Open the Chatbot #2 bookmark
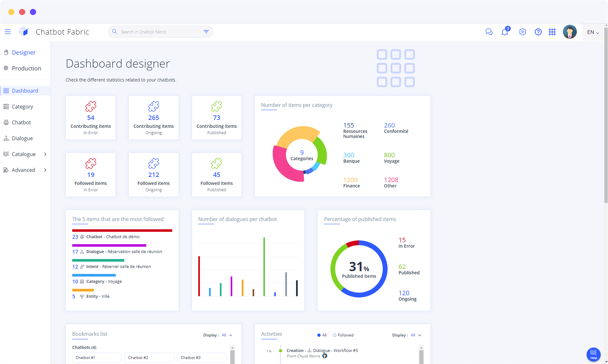Screen dimensions: 608x364 (x=149, y=357)
